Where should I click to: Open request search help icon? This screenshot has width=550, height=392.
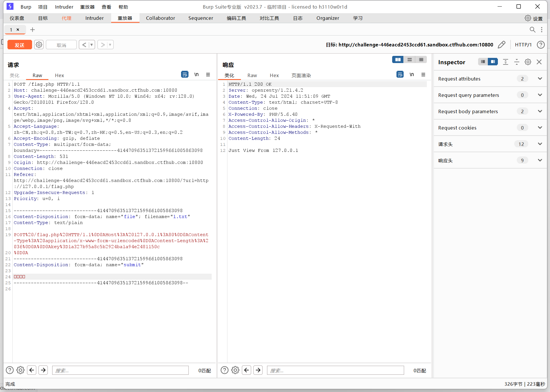(x=10, y=370)
